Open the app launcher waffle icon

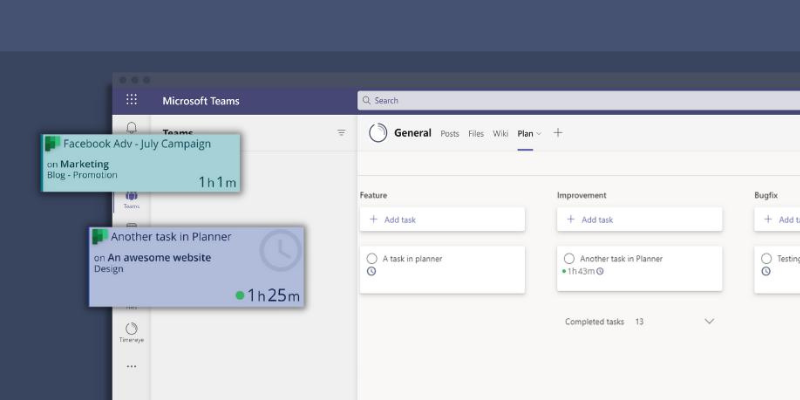tap(131, 99)
